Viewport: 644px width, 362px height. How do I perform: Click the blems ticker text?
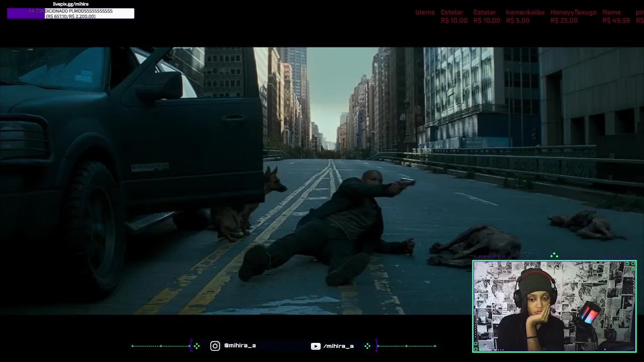pyautogui.click(x=425, y=12)
